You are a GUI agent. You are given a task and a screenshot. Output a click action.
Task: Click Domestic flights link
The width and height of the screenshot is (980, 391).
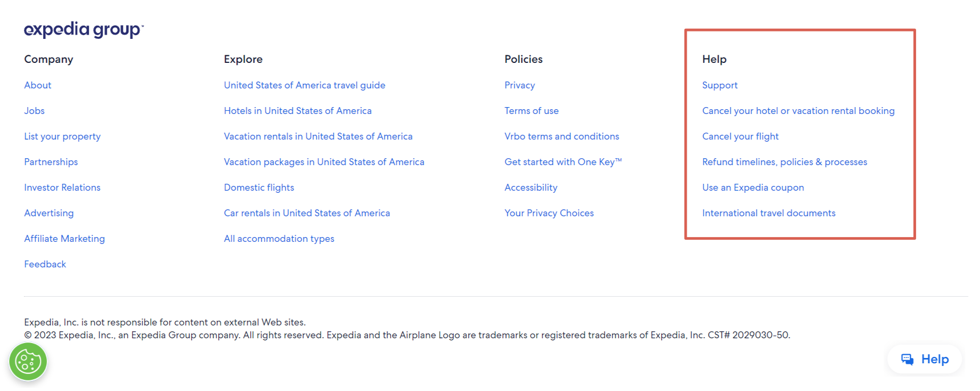259,188
